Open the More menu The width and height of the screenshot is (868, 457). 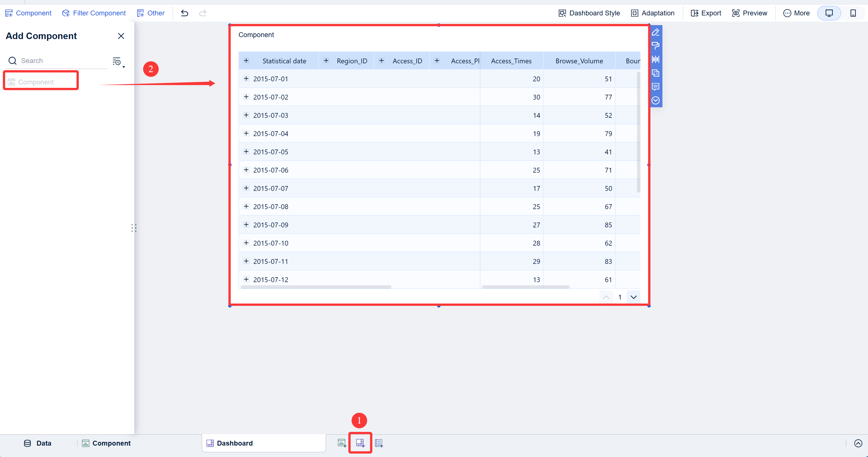(796, 13)
